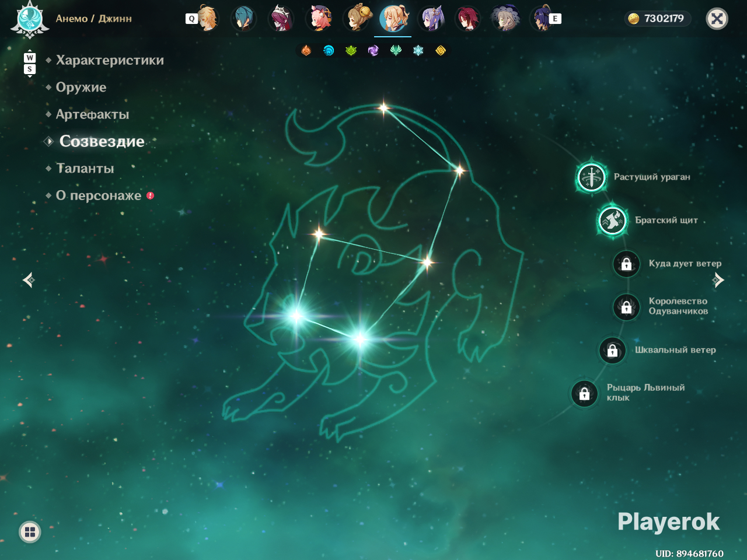Viewport: 747px width, 560px height.
Task: Select the blond Traveler avatar
Action: coord(207,19)
